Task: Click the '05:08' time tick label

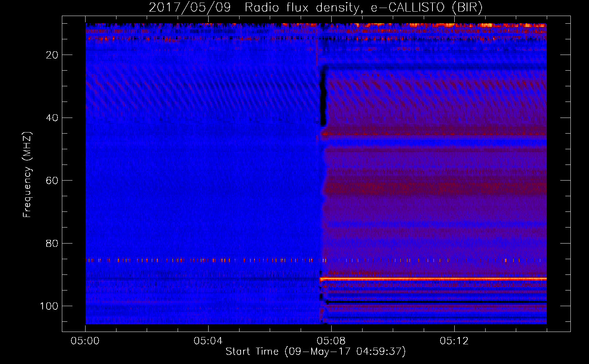Action: click(331, 341)
